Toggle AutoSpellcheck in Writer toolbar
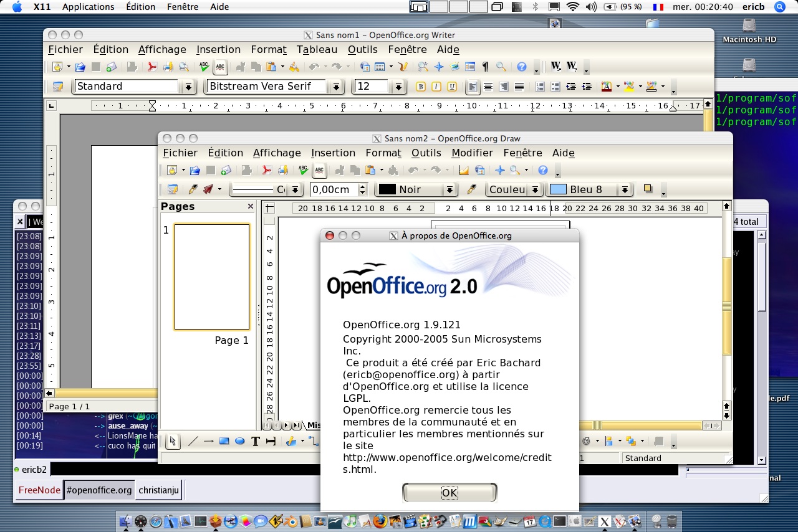 click(220, 67)
